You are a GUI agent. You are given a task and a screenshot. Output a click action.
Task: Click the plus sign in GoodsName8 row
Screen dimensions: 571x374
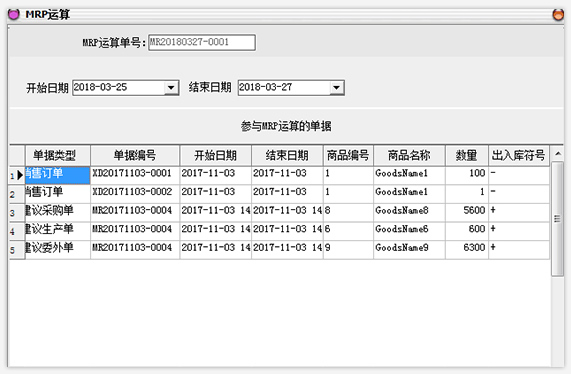[493, 210]
